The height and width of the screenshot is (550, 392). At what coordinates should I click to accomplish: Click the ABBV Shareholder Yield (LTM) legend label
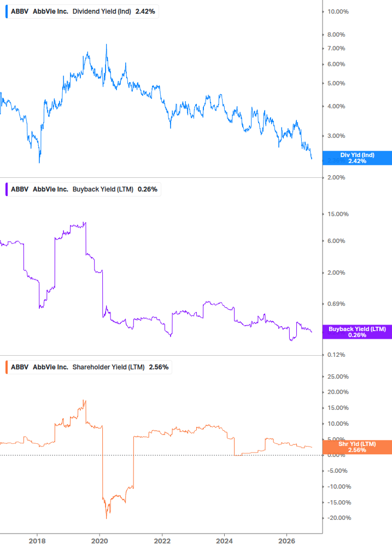coord(89,367)
